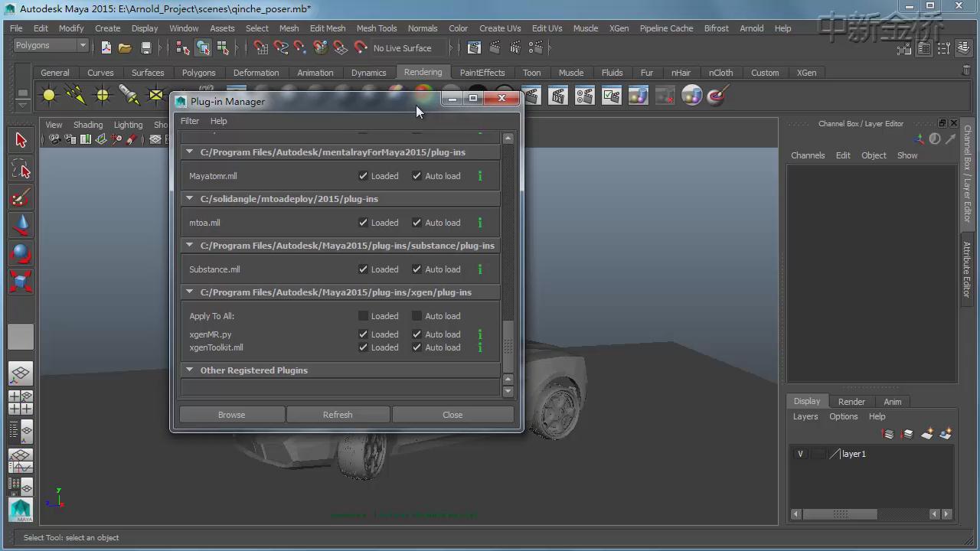Viewport: 980px width, 551px height.
Task: Click the Hypershade sphere shelf icon
Action: click(691, 96)
